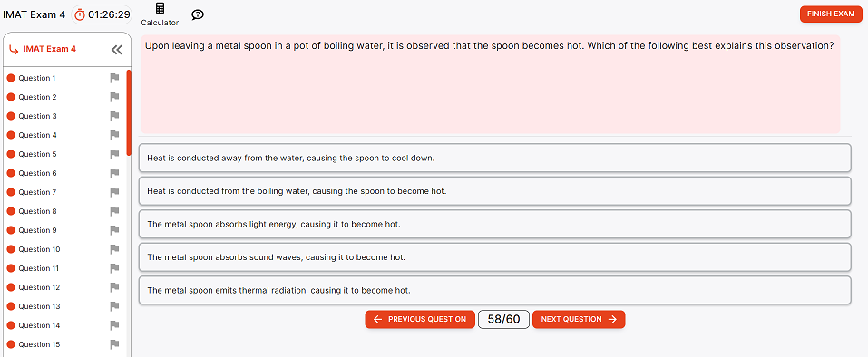The height and width of the screenshot is (357, 868).
Task: Open Question 14 from the list
Action: pyautogui.click(x=39, y=325)
